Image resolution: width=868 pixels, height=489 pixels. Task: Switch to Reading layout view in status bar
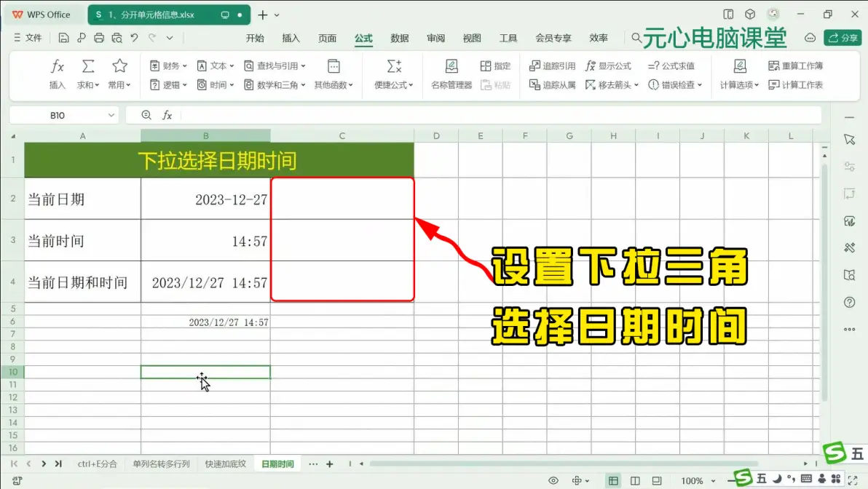pyautogui.click(x=657, y=480)
